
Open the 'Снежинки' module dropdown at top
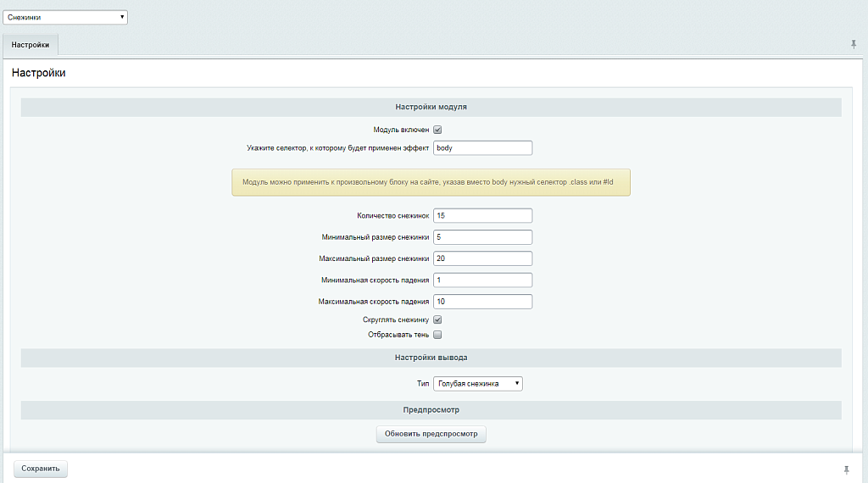pos(65,17)
